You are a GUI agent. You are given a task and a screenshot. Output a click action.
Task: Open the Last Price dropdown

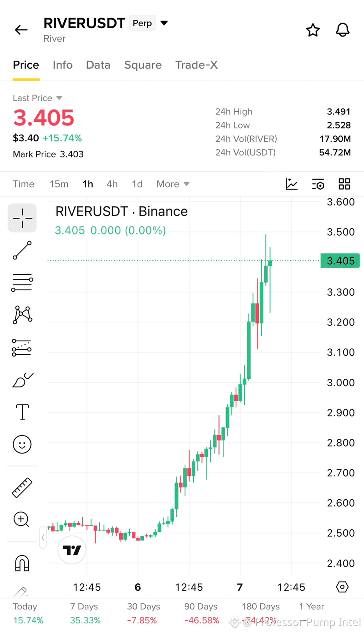(38, 98)
